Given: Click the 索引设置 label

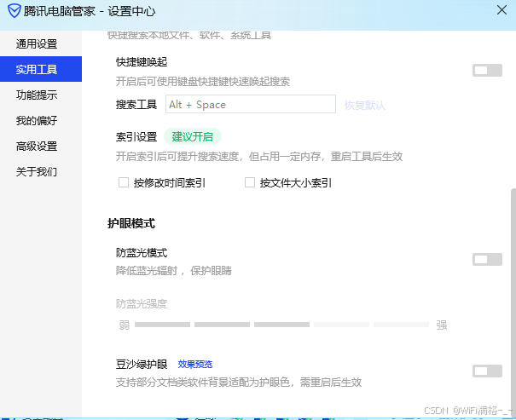Looking at the screenshot, I should tap(136, 136).
